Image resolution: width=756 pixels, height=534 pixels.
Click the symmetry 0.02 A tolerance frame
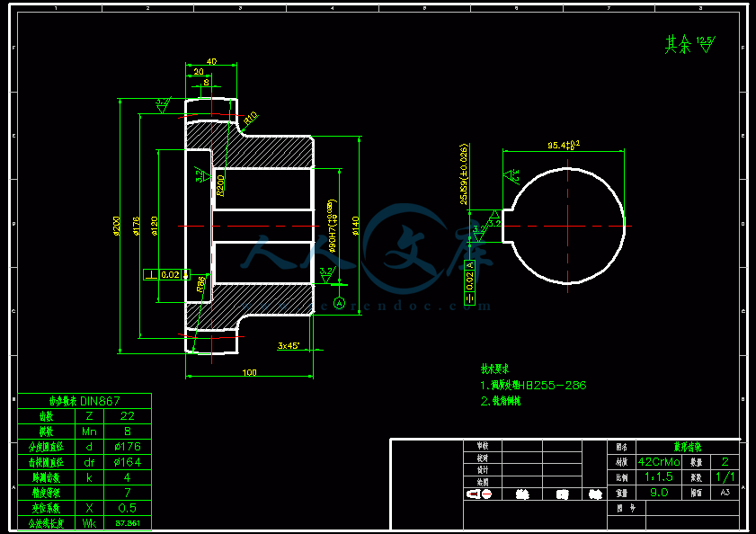pyautogui.click(x=469, y=282)
